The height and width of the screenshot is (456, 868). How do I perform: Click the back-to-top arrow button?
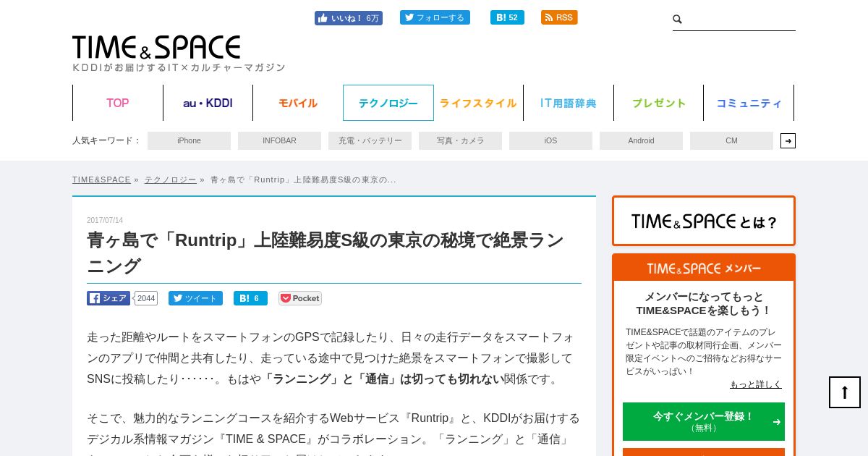[x=845, y=392]
